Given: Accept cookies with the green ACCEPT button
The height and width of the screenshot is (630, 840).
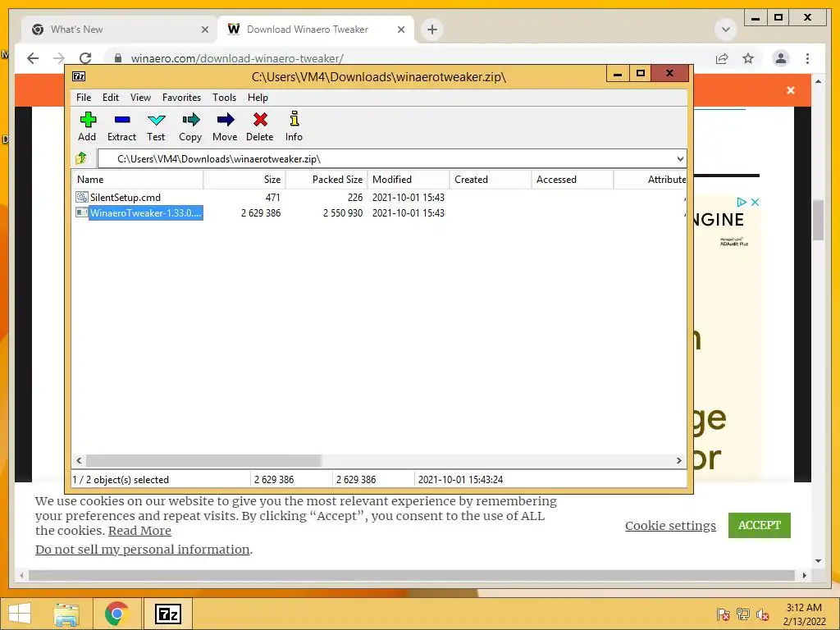Looking at the screenshot, I should click(x=759, y=525).
